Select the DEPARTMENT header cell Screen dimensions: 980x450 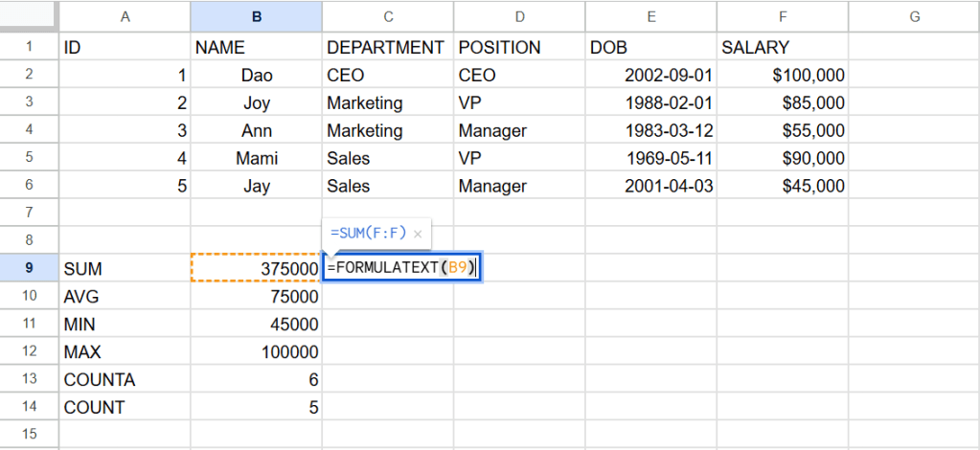pos(387,47)
